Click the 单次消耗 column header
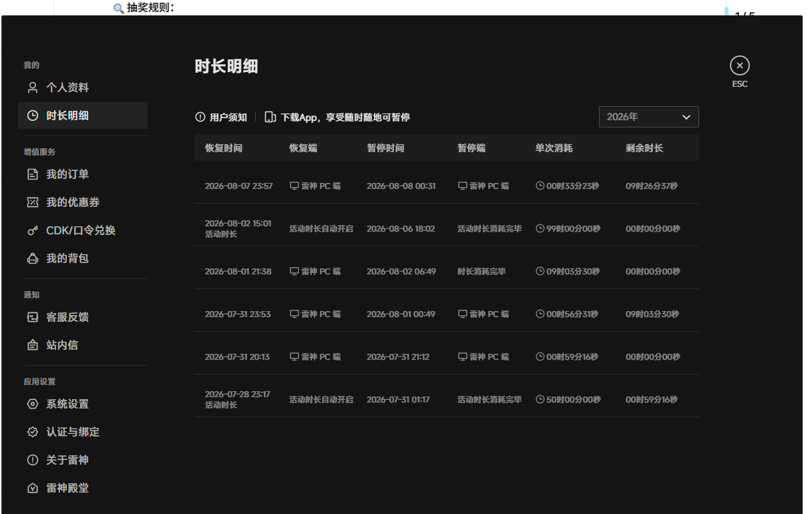The height and width of the screenshot is (514, 812). [554, 148]
